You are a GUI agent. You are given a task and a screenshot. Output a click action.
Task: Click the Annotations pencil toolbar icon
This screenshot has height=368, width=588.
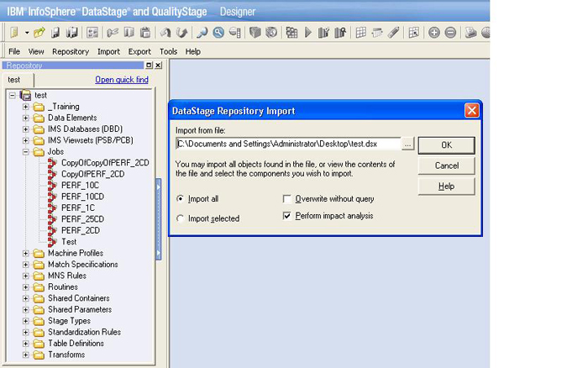tap(393, 33)
